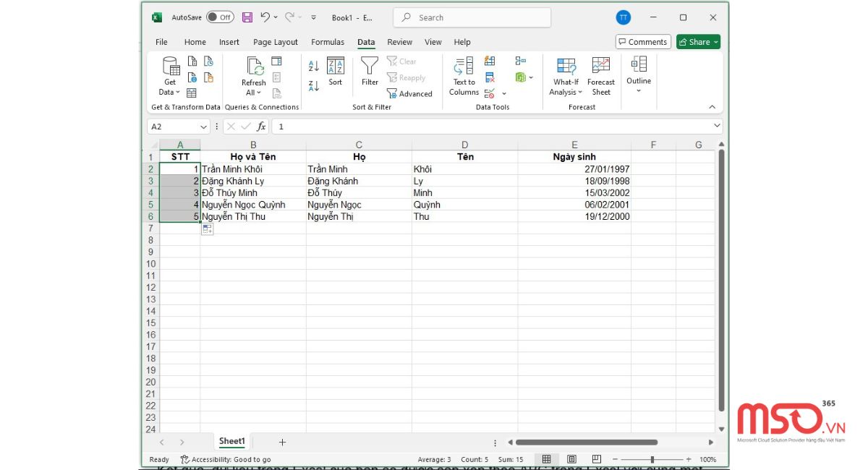Open the Sort dialog button

point(336,72)
